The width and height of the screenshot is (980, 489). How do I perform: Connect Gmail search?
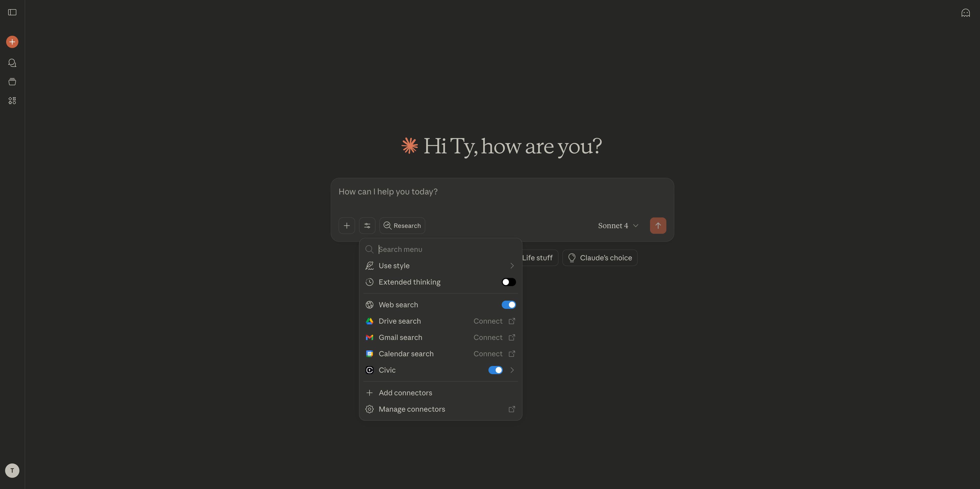(488, 337)
